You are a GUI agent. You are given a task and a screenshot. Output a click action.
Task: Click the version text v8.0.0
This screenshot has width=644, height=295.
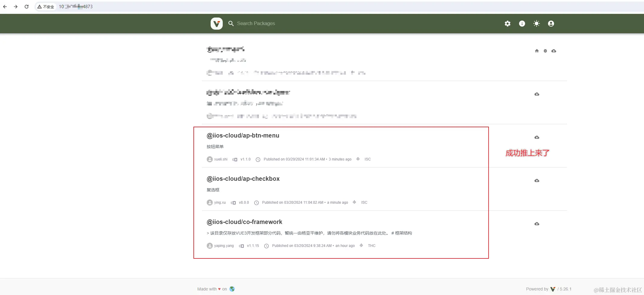[244, 203]
